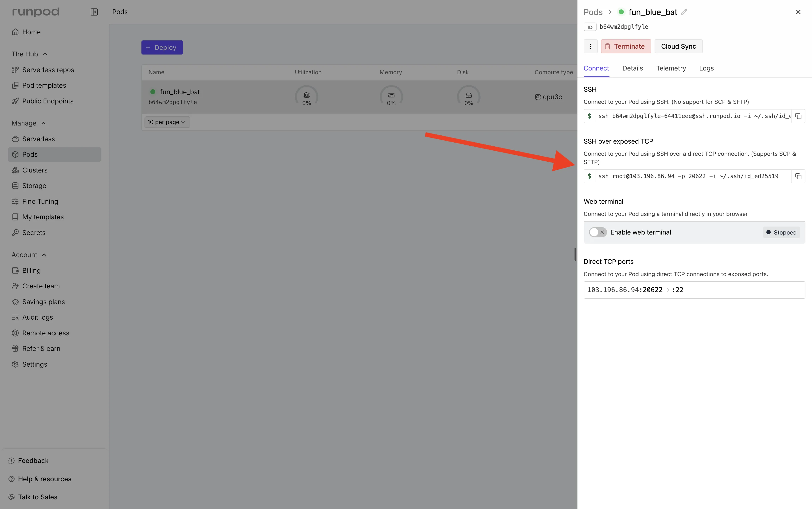Screen dimensions: 812x509
Task: Terminate the fun_blue_bat pod
Action: 626,47
